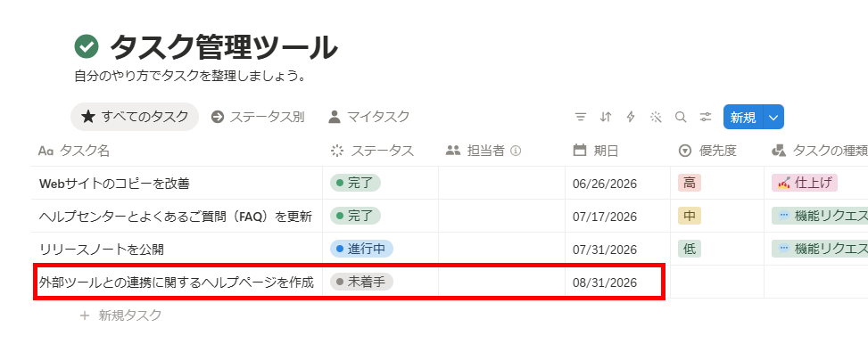Click the 08/31/2026 date cell
Viewport: 868px width, 344px height.
point(618,283)
